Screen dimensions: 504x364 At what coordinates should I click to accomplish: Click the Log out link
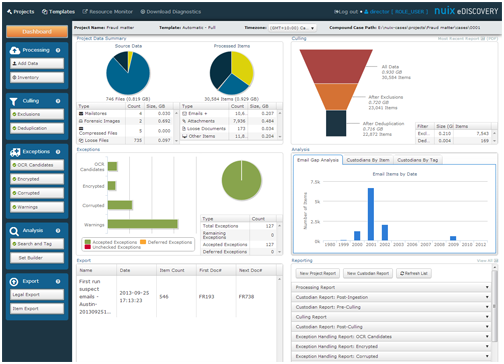point(346,12)
